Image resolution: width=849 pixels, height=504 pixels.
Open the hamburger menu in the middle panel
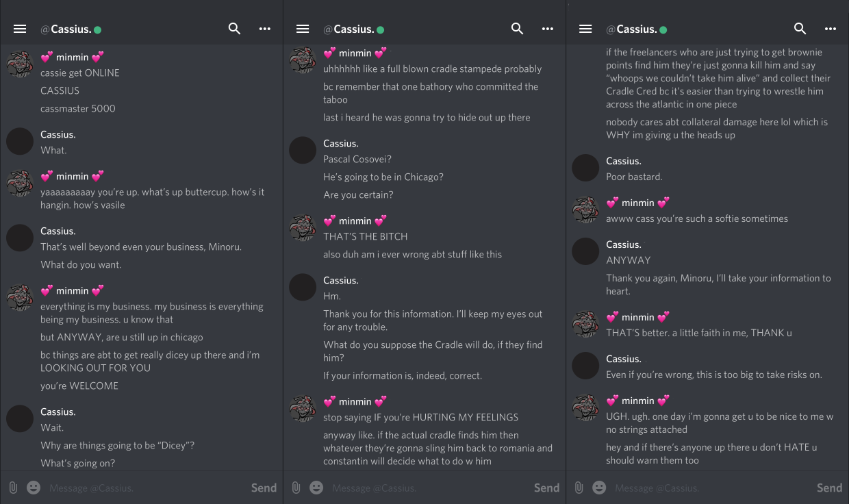pyautogui.click(x=303, y=29)
